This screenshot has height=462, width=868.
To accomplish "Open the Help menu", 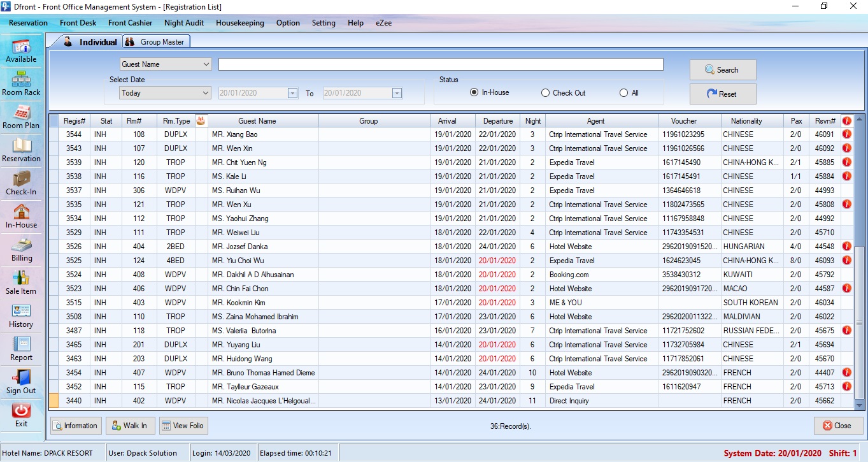I will pos(355,23).
